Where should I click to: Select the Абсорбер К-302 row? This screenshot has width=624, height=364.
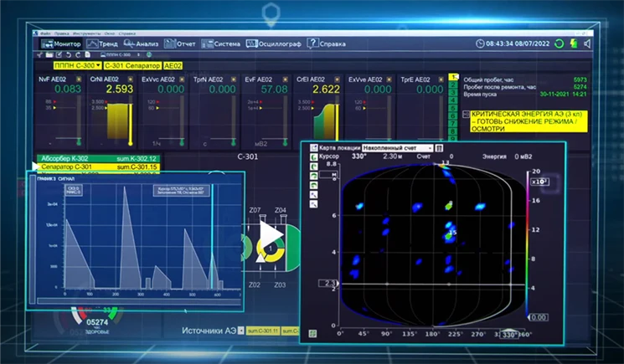click(99, 158)
